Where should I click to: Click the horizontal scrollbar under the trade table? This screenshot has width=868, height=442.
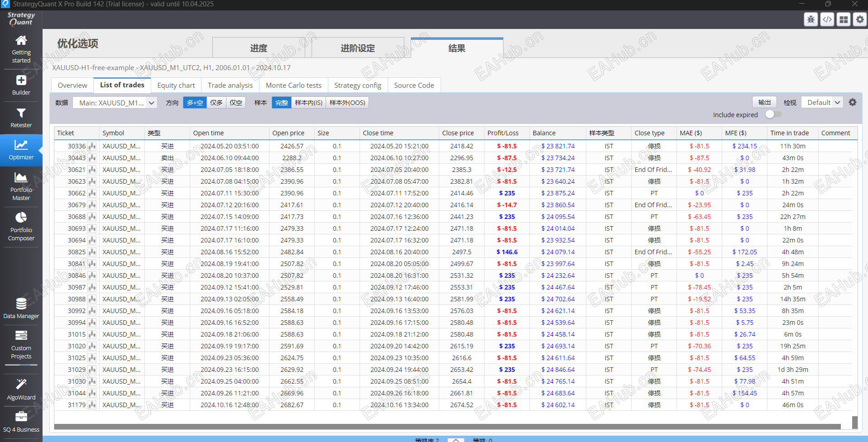(447, 427)
